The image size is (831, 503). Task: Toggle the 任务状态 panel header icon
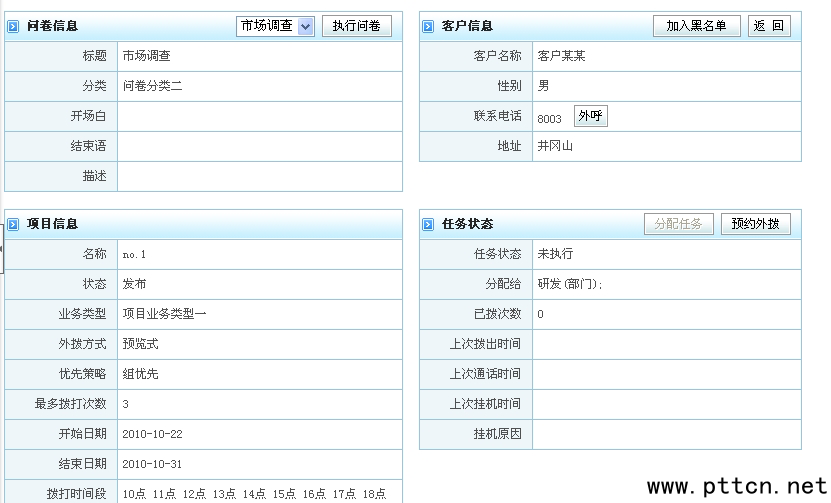pos(428,224)
